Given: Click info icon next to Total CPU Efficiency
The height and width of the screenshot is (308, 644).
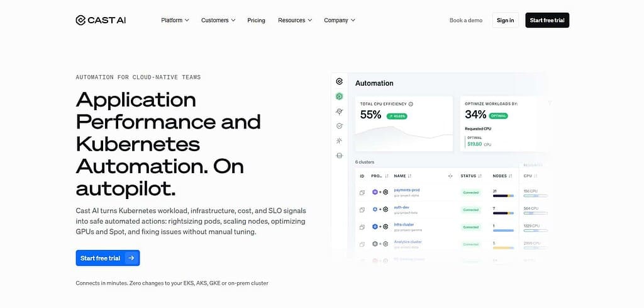Looking at the screenshot, I should click(411, 104).
